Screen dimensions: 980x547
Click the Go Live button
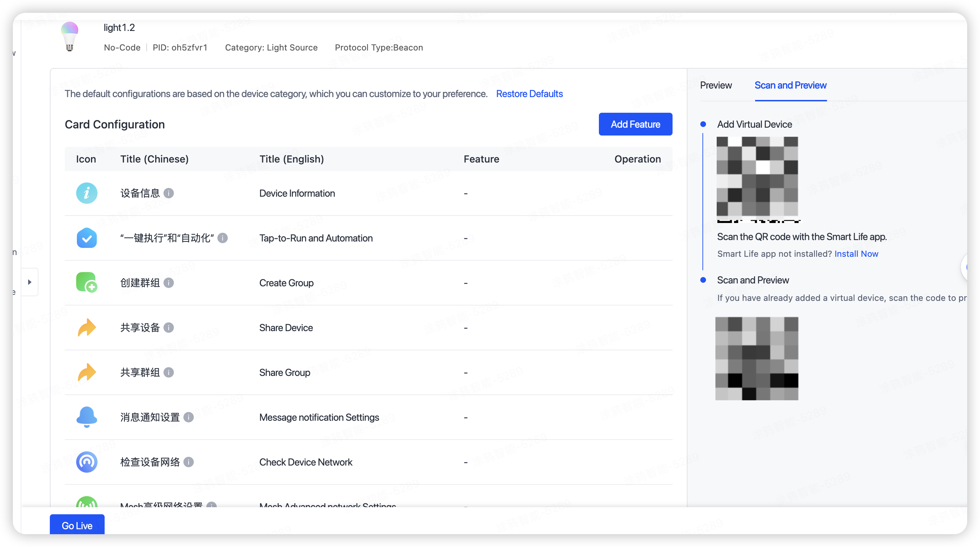pos(77,525)
